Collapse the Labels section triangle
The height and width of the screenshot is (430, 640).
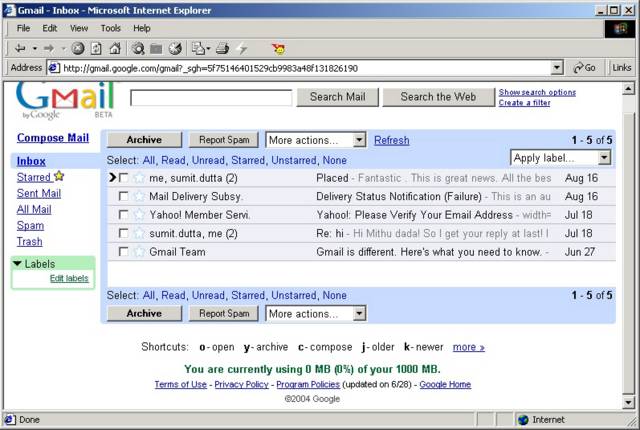point(17,264)
